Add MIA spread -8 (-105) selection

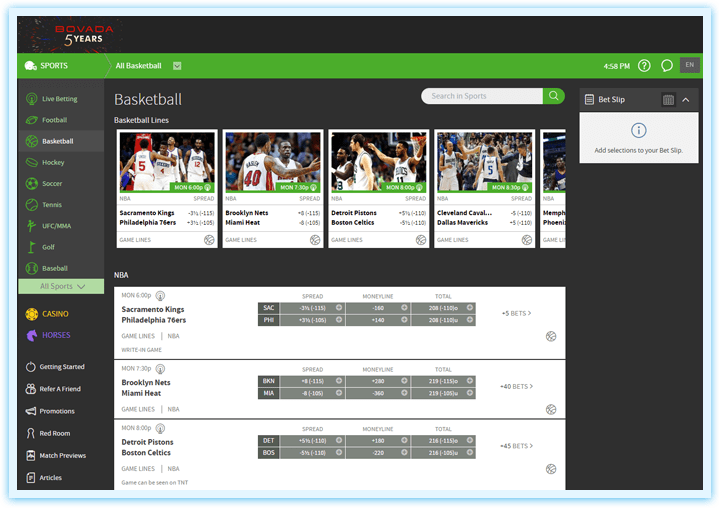coord(313,393)
